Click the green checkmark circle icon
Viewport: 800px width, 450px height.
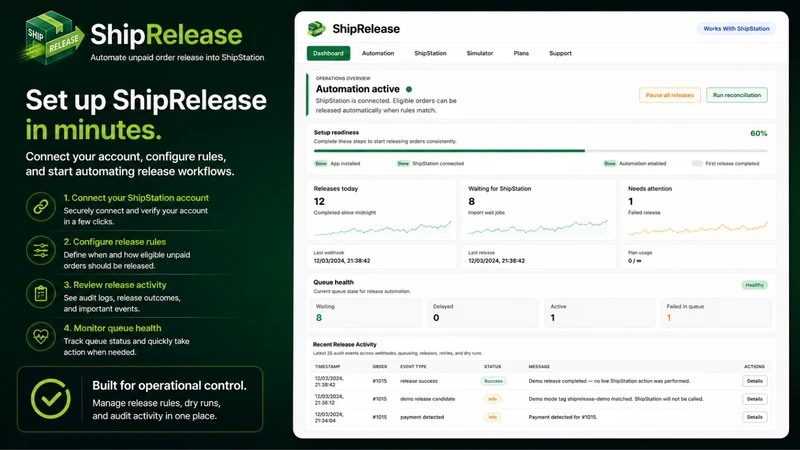[x=51, y=399]
